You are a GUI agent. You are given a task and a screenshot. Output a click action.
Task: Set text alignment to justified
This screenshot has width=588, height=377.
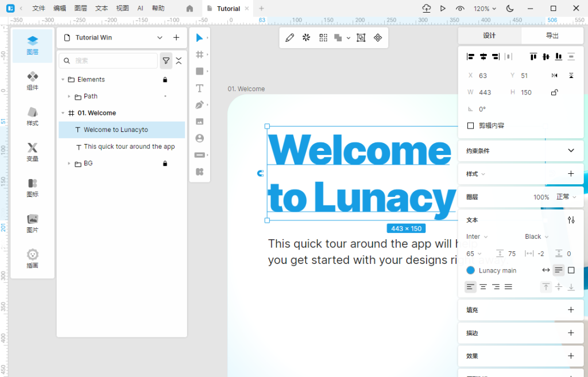coord(509,287)
